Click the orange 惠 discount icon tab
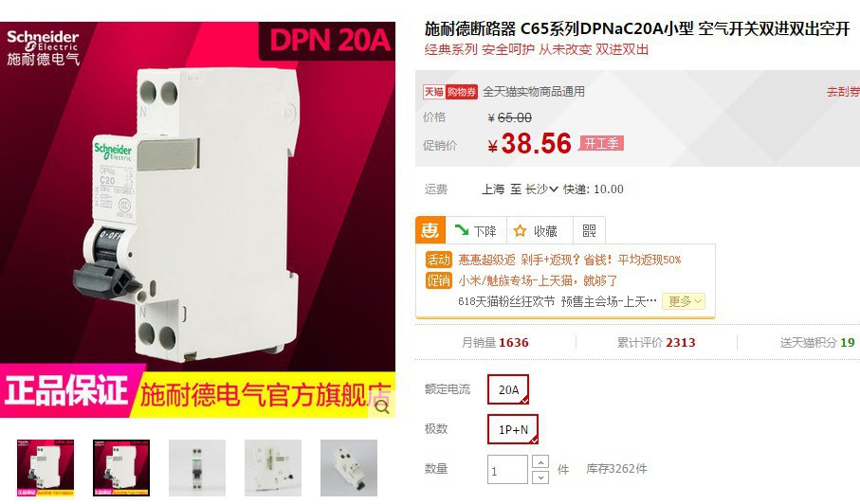This screenshot has width=860, height=504. pyautogui.click(x=430, y=230)
